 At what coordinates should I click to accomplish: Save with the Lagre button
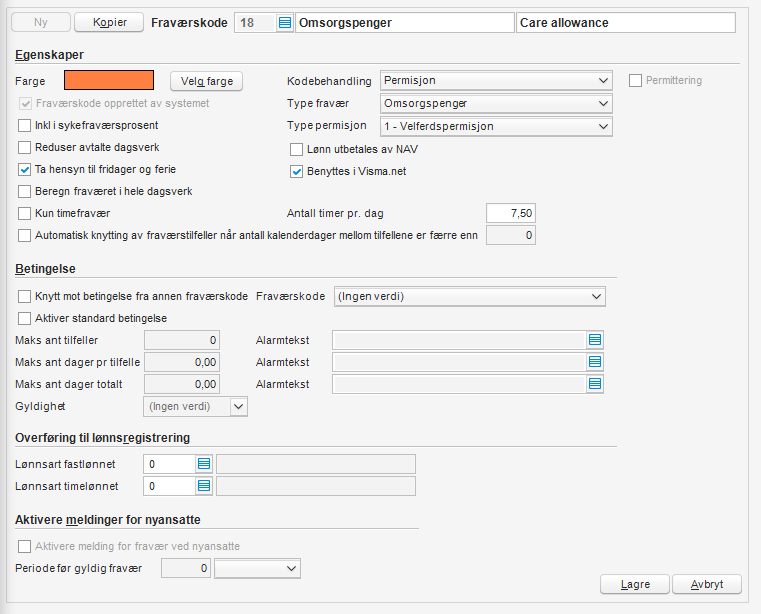(635, 584)
